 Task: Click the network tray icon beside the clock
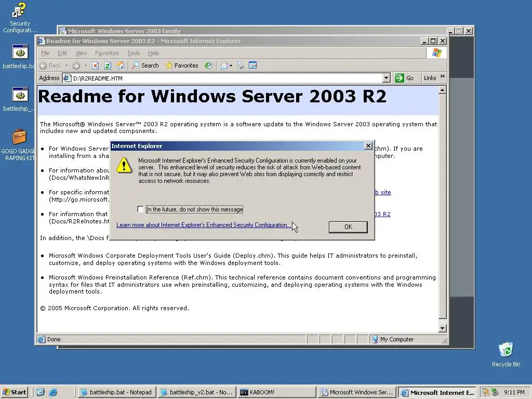click(x=495, y=392)
